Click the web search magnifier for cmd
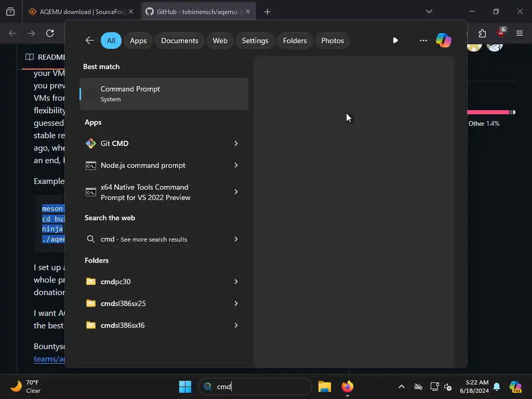Viewport: 532px width, 399px height. (x=90, y=239)
